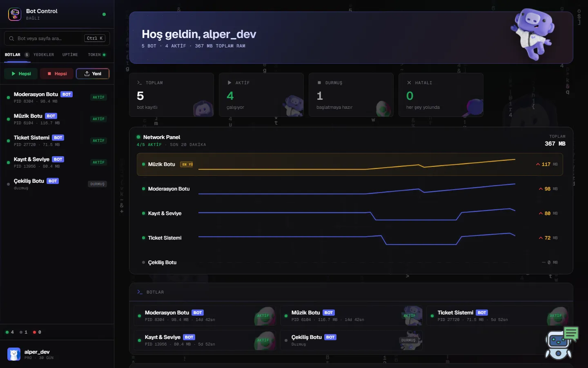
Task: Click the red error count indicator in sidebar footer
Action: click(x=37, y=332)
